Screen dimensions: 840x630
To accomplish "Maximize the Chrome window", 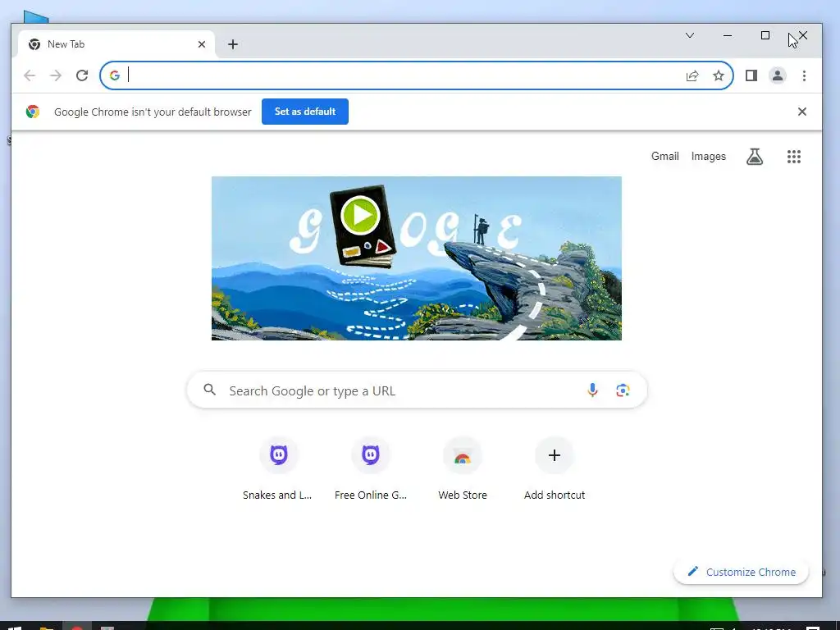I will 765,35.
